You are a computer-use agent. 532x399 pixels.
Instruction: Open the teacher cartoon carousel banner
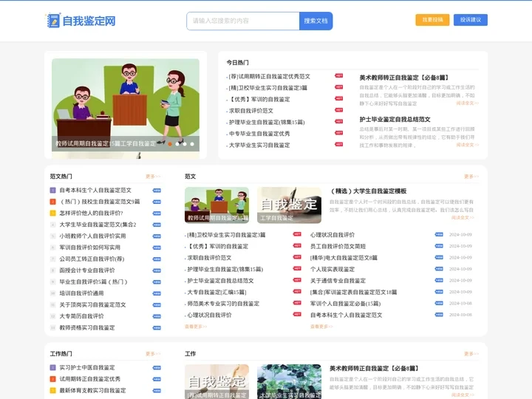pyautogui.click(x=126, y=105)
